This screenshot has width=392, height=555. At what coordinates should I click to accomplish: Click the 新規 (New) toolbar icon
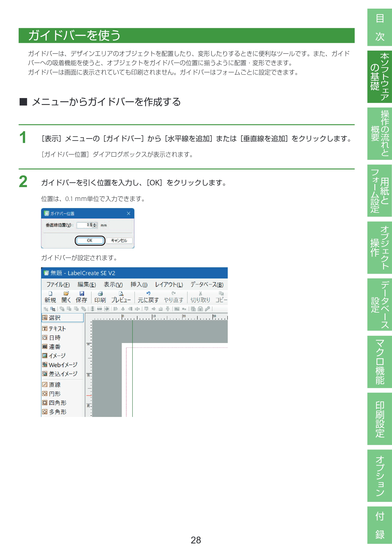point(50,297)
